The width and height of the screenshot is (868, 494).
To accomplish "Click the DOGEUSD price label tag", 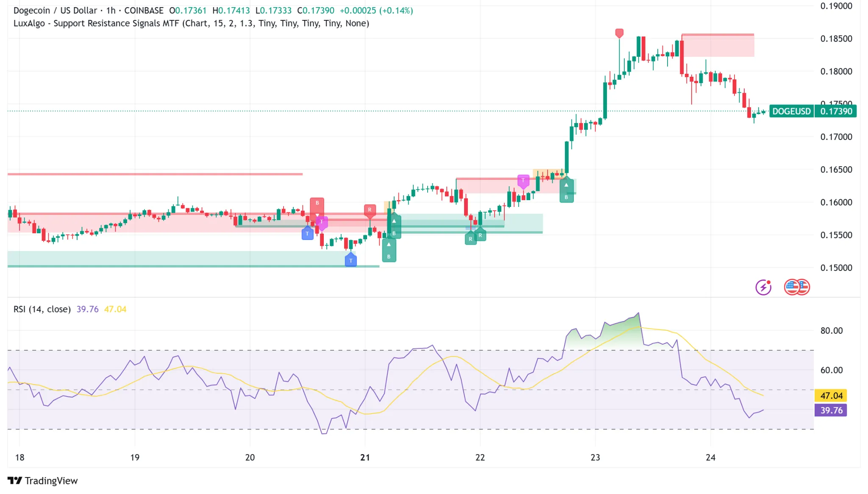I will [791, 111].
